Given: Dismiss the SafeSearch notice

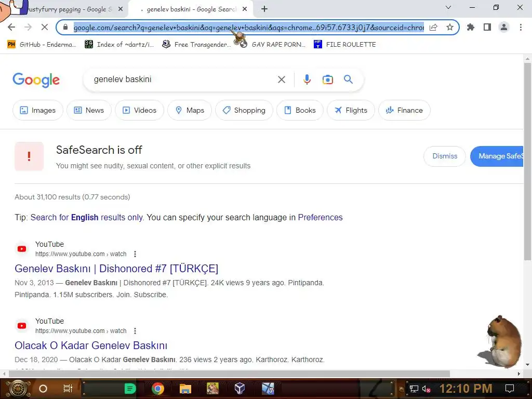Looking at the screenshot, I should point(445,156).
